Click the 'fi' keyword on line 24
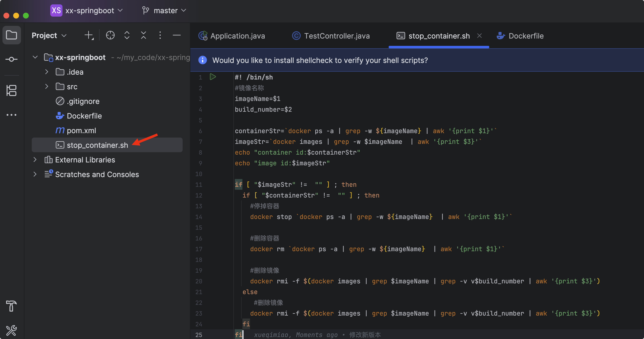 pyautogui.click(x=246, y=324)
